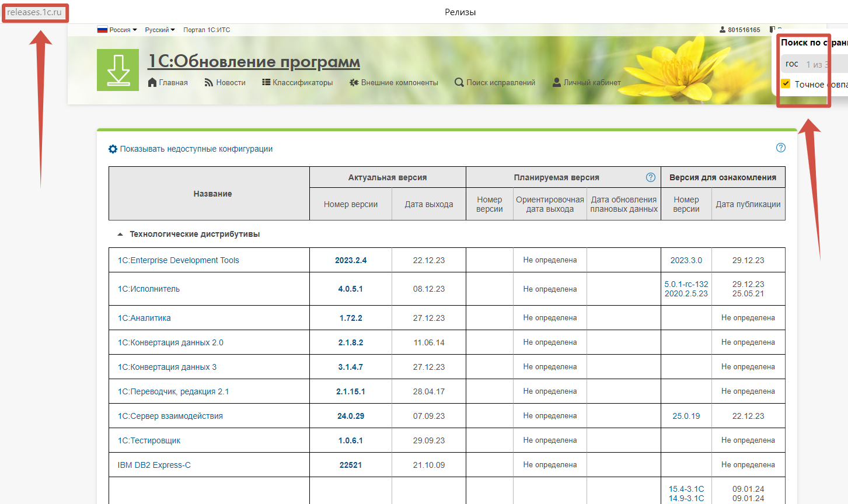Image resolution: width=848 pixels, height=504 pixels.
Task: Click the Дата выхода column header
Action: [x=429, y=204]
